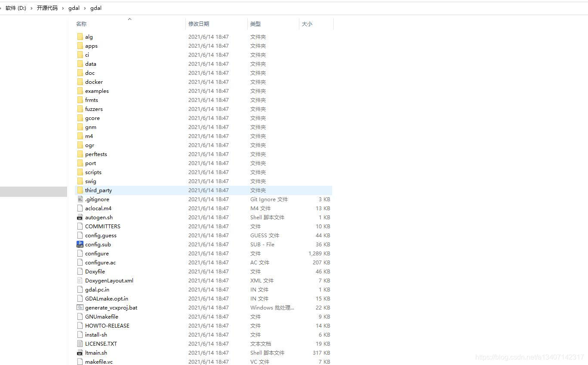Click the ltmain.sh shell script icon

80,353
